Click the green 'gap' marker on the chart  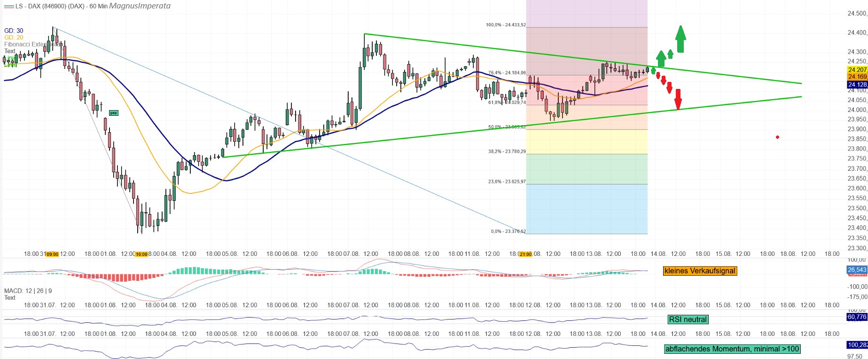pyautogui.click(x=113, y=113)
